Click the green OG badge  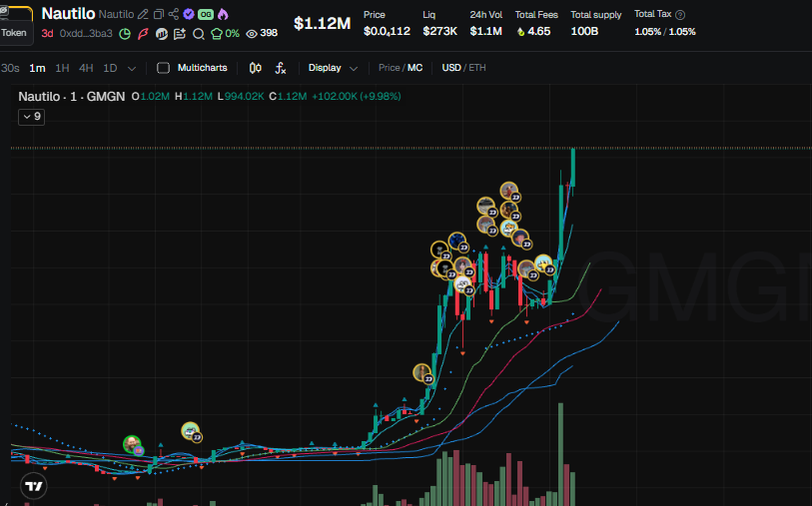206,15
